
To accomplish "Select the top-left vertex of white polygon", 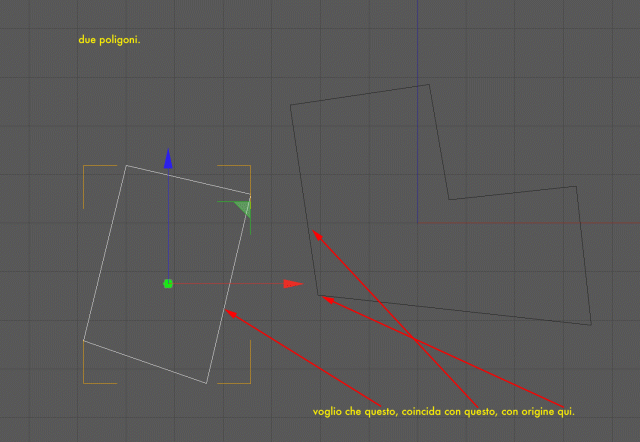I will click(x=127, y=165).
